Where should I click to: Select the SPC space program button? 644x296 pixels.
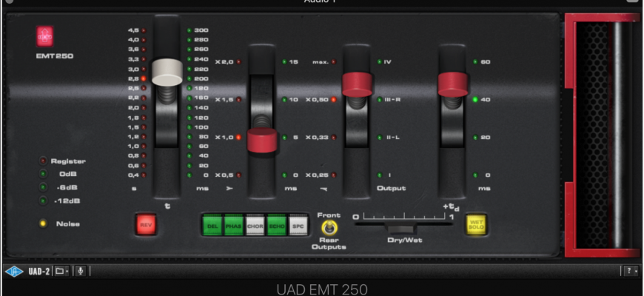298,225
